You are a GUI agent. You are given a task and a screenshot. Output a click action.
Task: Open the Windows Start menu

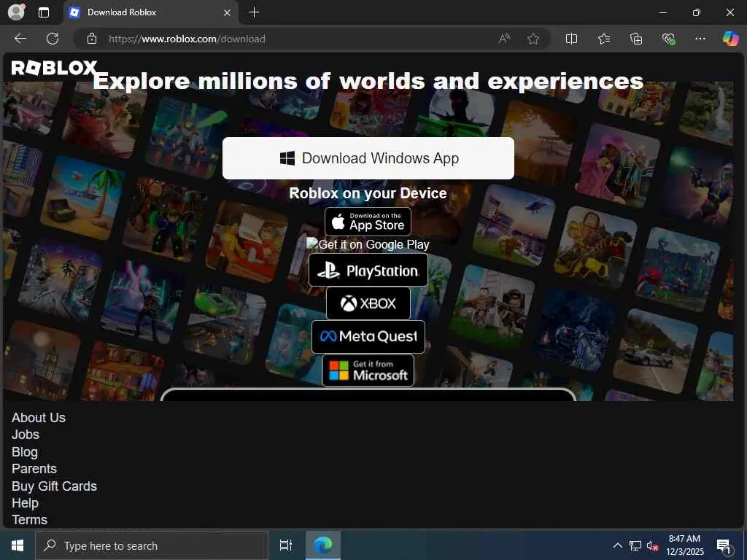(18, 545)
